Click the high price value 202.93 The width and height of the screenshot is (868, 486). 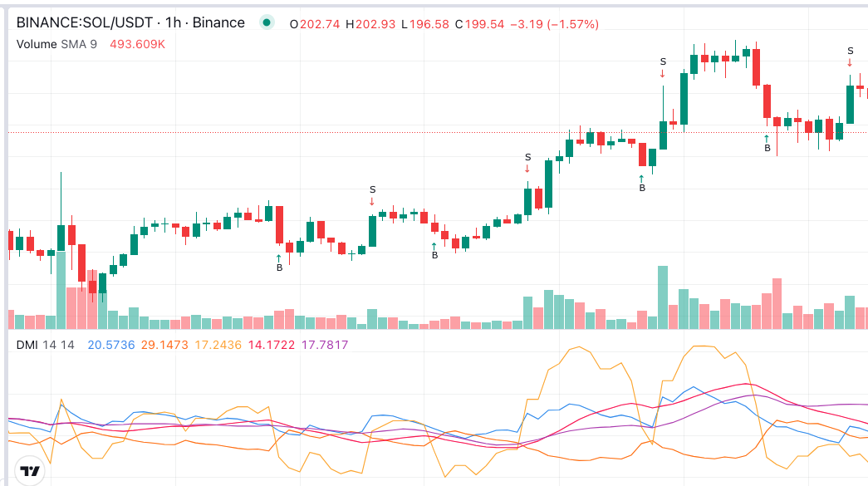click(375, 24)
